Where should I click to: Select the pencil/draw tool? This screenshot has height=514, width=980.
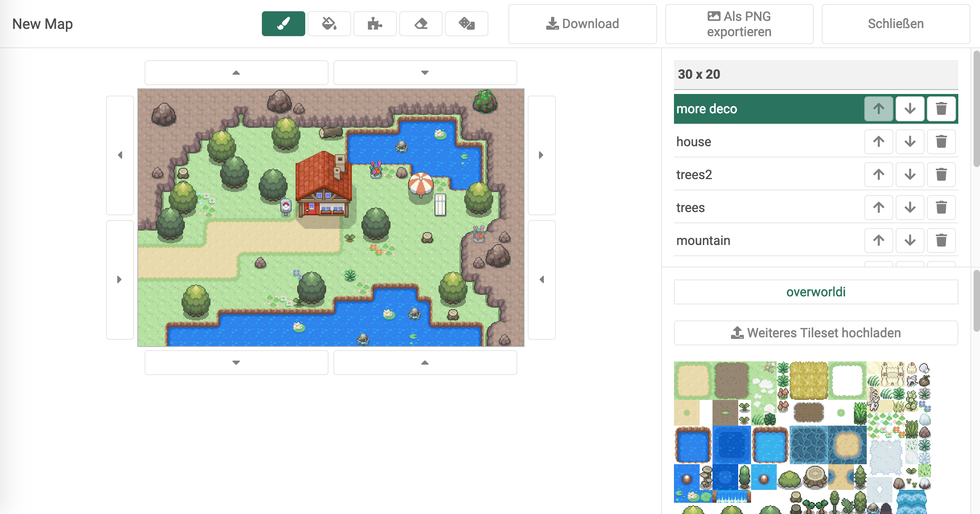[283, 24]
